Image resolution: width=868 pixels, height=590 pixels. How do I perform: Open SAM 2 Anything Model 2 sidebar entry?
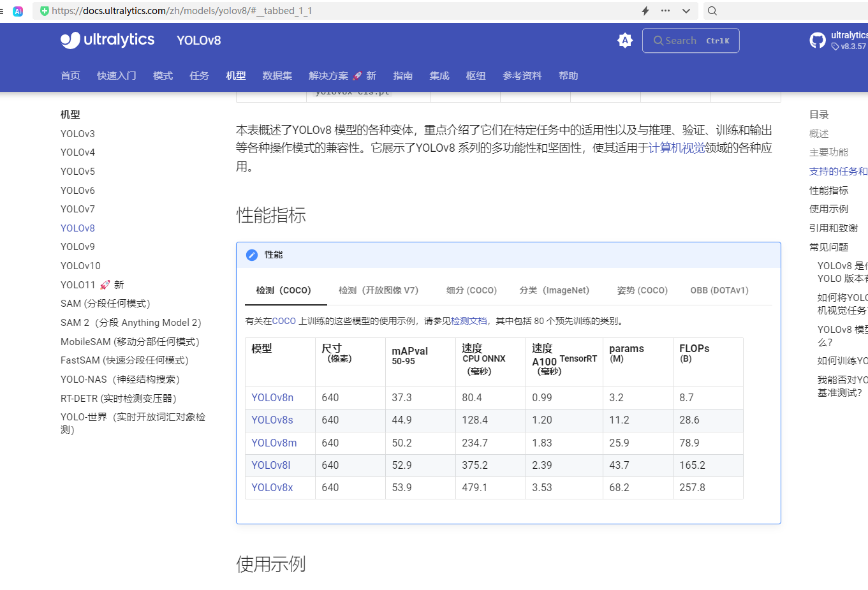pyautogui.click(x=131, y=323)
